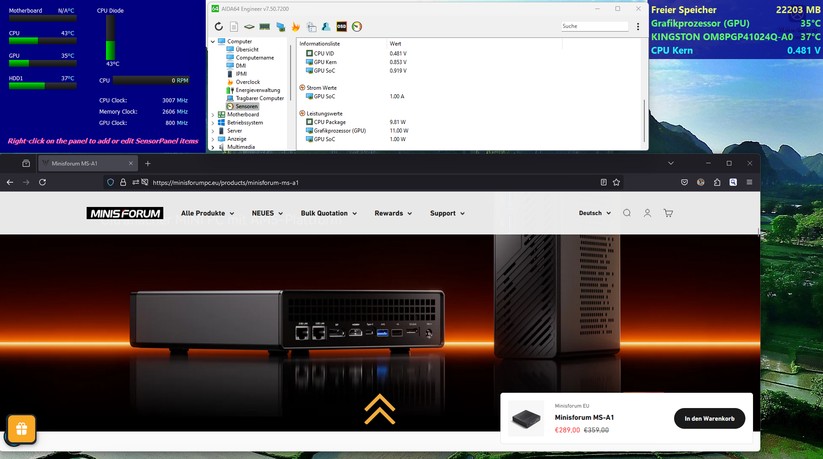Open the AIDA64 report page icon
Viewport: 823px width, 459px height.
click(234, 26)
